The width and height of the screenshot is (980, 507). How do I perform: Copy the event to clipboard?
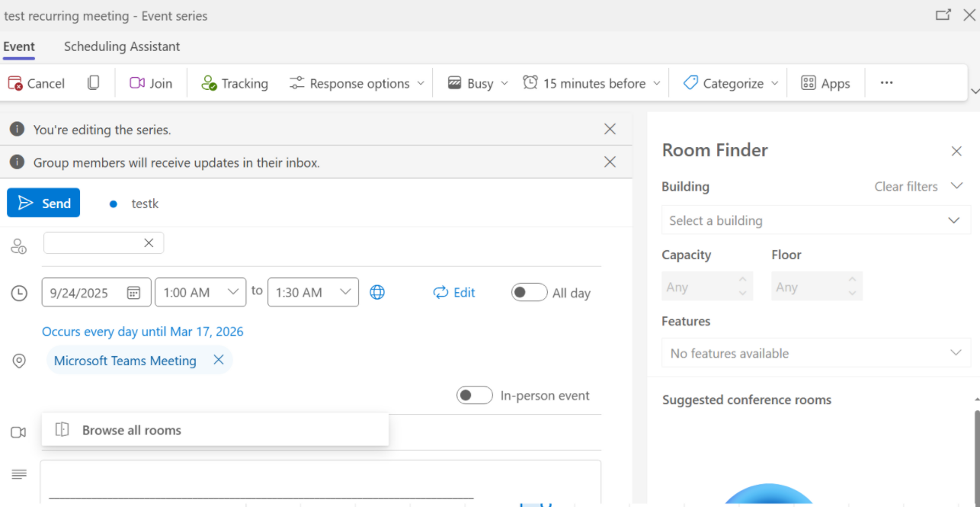point(93,83)
